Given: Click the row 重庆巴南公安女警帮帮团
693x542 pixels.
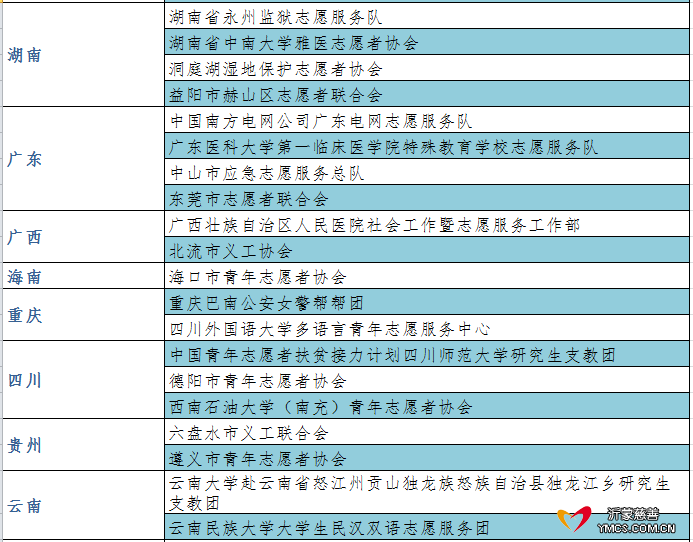Looking at the screenshot, I should coord(427,302).
